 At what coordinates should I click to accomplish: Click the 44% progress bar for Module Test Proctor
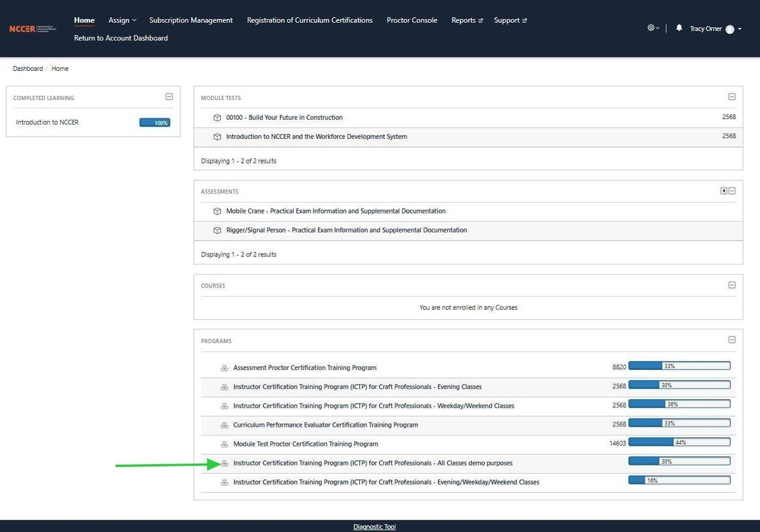679,443
